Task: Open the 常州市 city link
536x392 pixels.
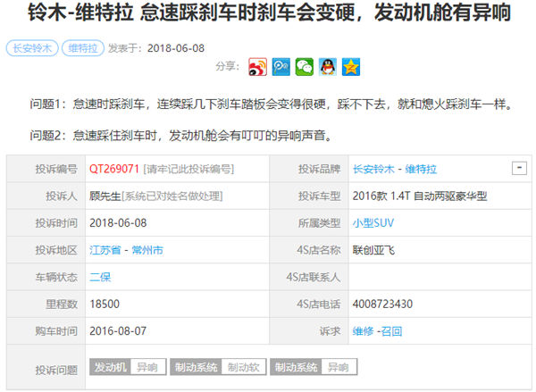Action: [147, 250]
